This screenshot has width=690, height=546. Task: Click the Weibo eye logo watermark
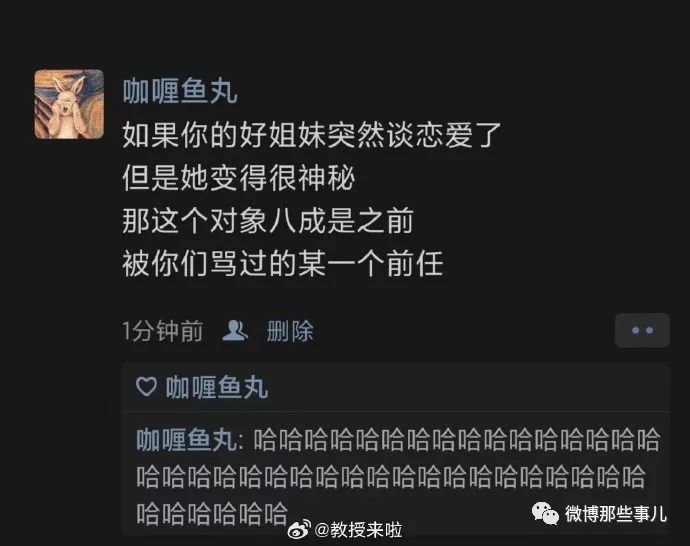[299, 530]
